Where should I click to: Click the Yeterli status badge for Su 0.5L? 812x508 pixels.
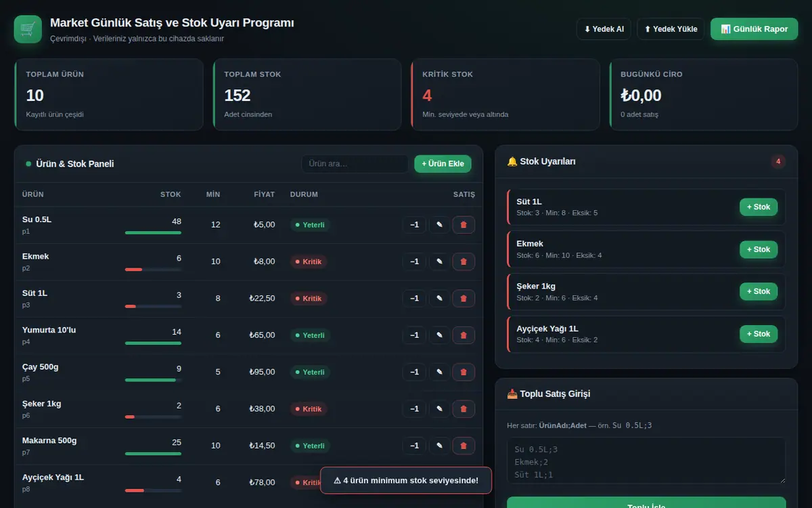click(x=310, y=225)
